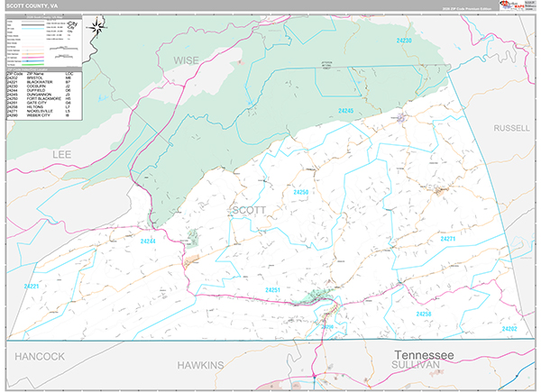Screen dimensions: 541x392
Task: Click the Tennessee state label
Action: tap(424, 355)
